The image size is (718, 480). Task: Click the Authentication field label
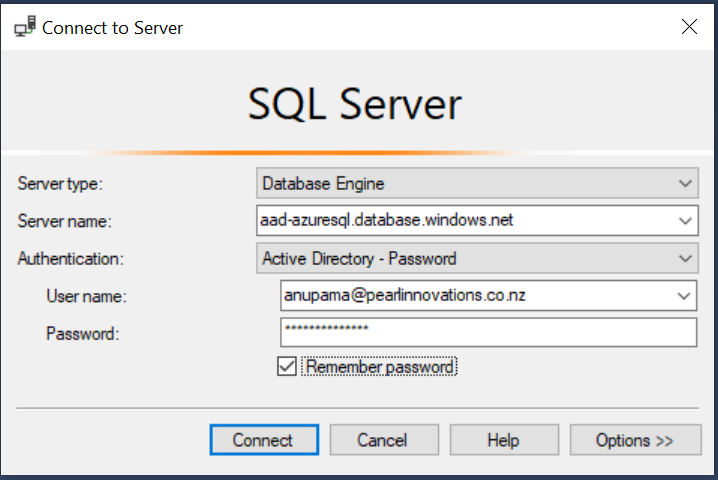(70, 258)
